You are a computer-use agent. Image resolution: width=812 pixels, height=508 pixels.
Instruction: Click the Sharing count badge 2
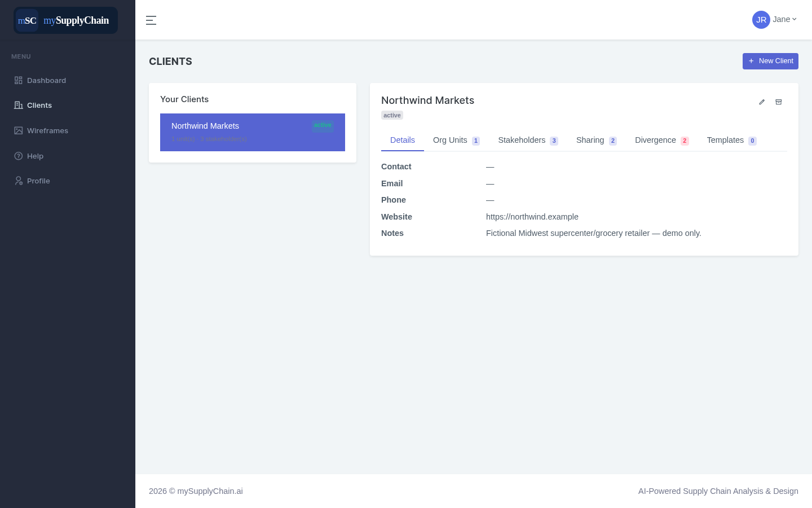click(x=613, y=141)
